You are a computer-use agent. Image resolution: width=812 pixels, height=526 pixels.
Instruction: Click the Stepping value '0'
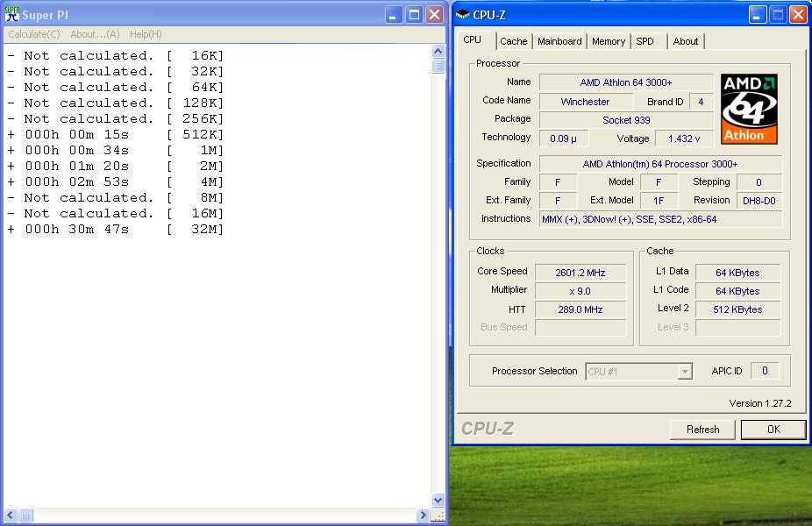point(759,182)
